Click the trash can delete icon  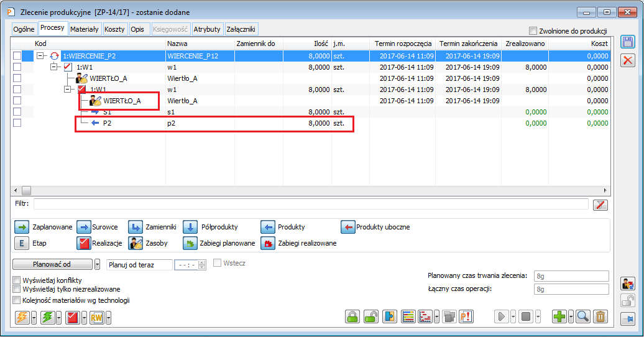(600, 317)
